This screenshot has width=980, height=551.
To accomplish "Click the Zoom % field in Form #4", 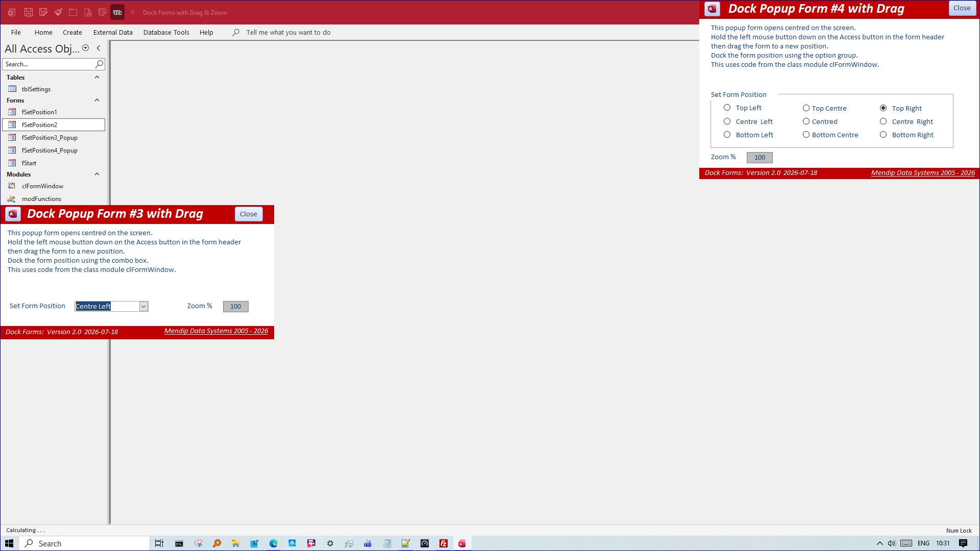I will [759, 157].
